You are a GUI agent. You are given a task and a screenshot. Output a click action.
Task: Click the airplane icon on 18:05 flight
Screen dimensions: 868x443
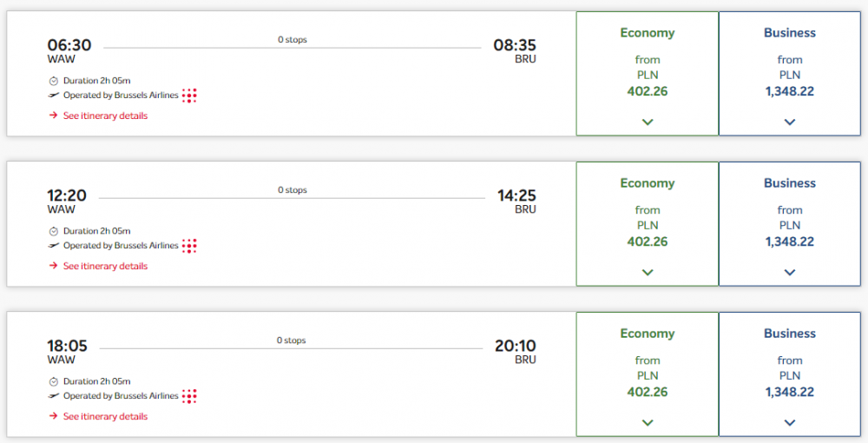53,396
